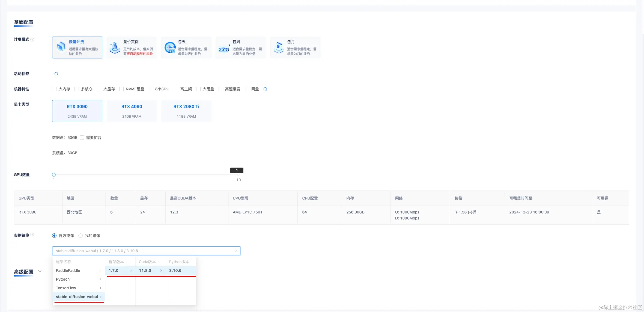The height and width of the screenshot is (312, 644).
Task: Open the instance image dropdown field
Action: point(146,251)
